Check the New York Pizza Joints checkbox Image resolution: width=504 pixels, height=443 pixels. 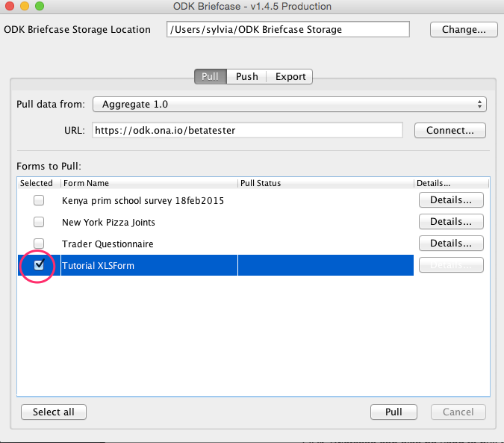coord(39,222)
